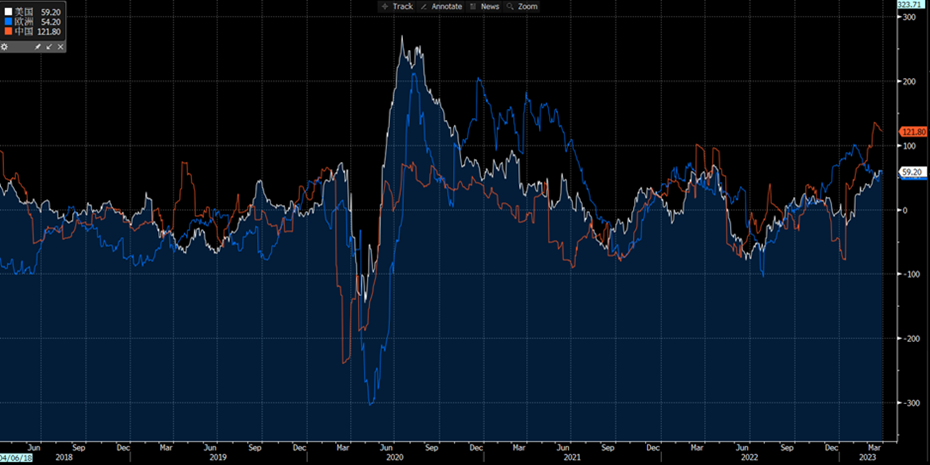Click the 2020 year label on timeline
Screen dimensions: 930x465
(x=394, y=457)
